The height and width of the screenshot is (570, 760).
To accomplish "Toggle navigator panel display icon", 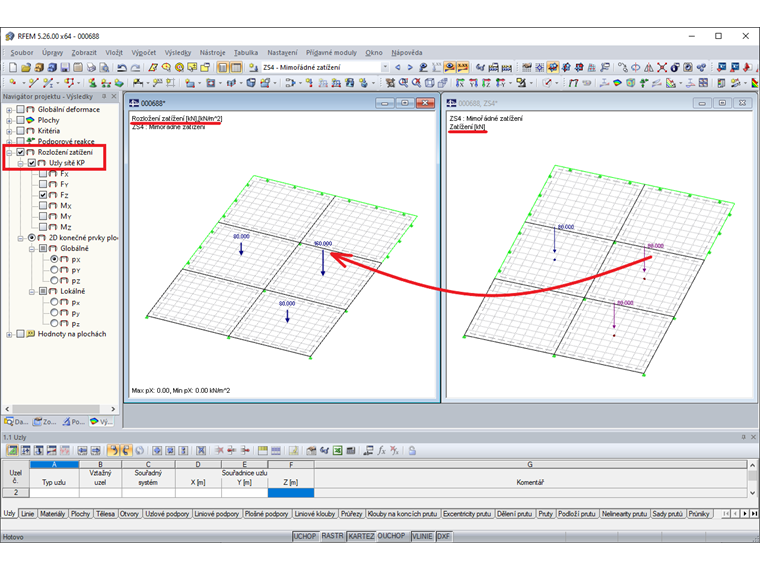I will [222, 67].
